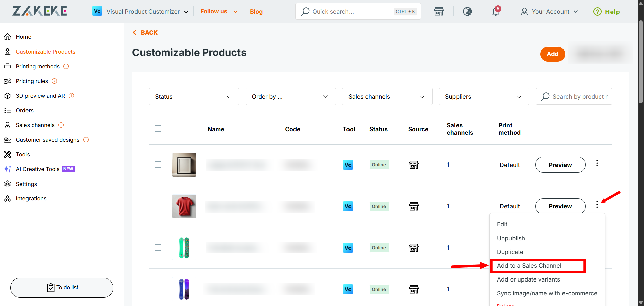Select Unpublish in context menu
Screen dimensions: 644x306
[511, 238]
